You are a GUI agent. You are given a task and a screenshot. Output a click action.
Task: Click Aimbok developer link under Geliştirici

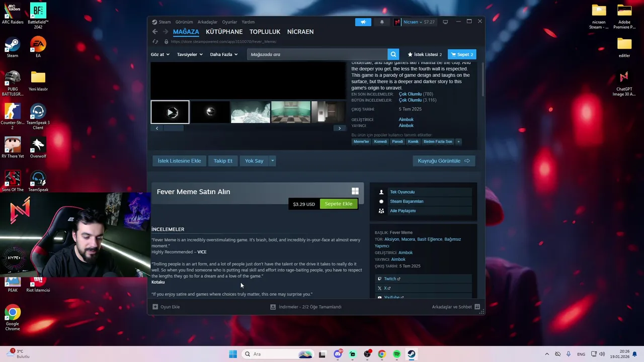tap(406, 120)
